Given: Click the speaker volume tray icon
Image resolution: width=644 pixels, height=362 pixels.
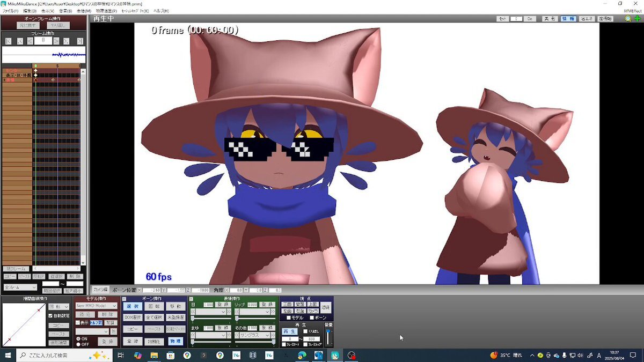Looking at the screenshot, I should [580, 355].
